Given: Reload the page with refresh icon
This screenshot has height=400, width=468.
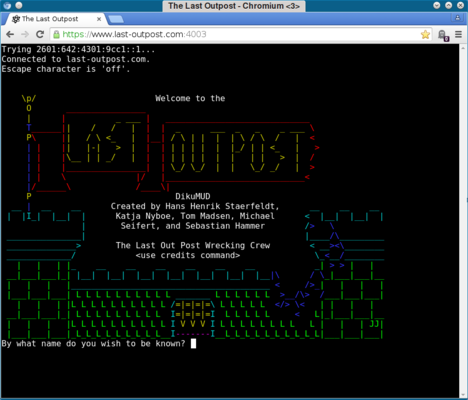Looking at the screenshot, I should 40,34.
